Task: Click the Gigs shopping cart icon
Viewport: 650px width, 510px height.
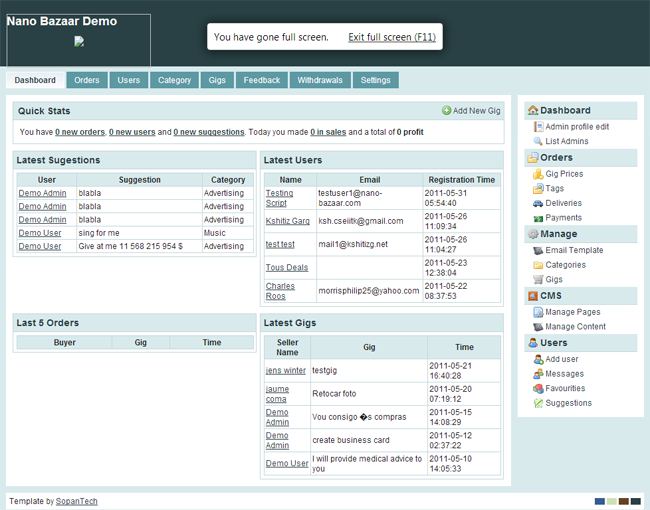Action: (x=538, y=279)
